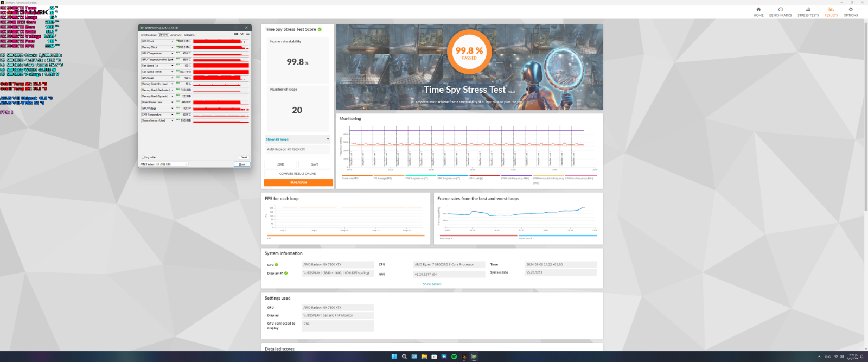Viewport: 868px width, 362px height.
Task: Click green check beside Stress Test Score
Action: [320, 29]
